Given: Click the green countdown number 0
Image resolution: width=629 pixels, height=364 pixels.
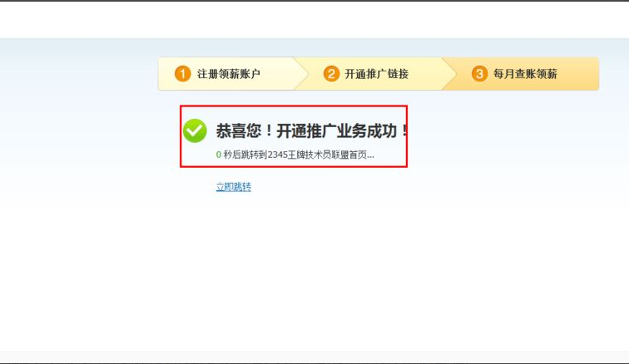Looking at the screenshot, I should click(219, 155).
